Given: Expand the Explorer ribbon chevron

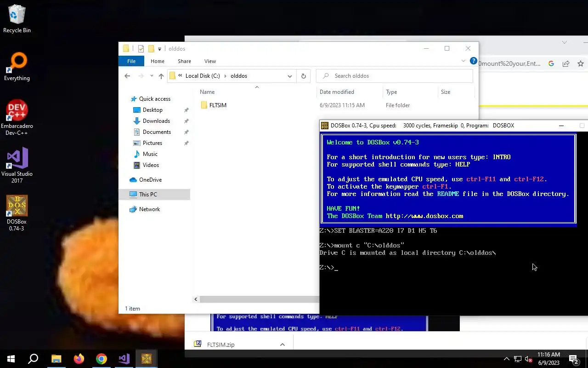Looking at the screenshot, I should (x=463, y=61).
